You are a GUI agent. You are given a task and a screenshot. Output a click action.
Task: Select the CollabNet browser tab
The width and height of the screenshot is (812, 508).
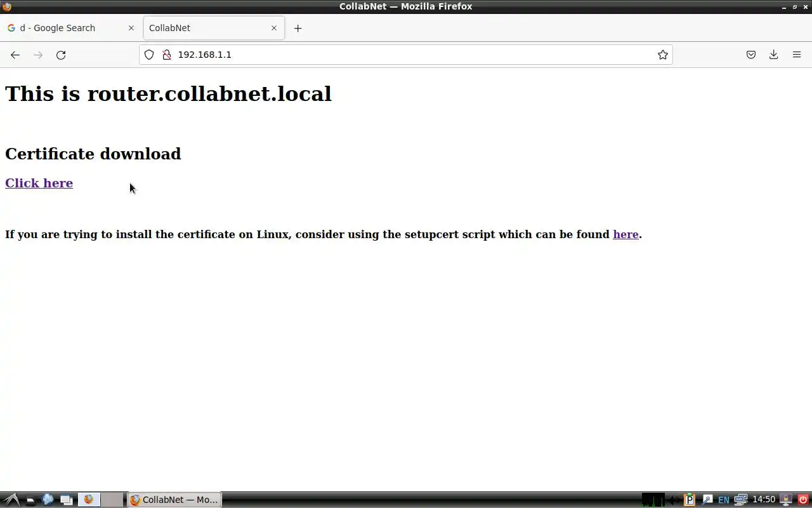pos(214,28)
